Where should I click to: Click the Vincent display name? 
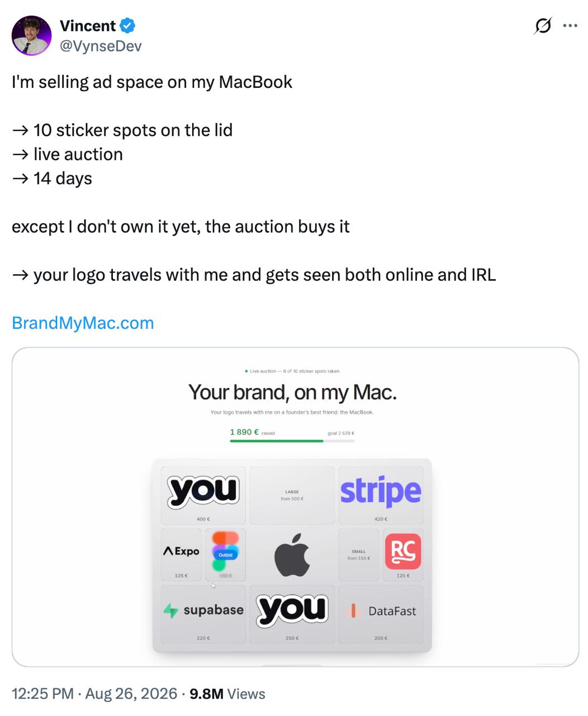coord(88,26)
